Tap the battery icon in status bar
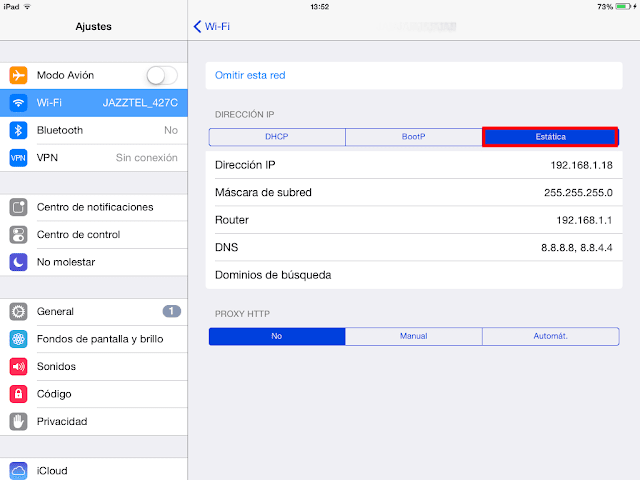This screenshot has width=640, height=480. 623,7
